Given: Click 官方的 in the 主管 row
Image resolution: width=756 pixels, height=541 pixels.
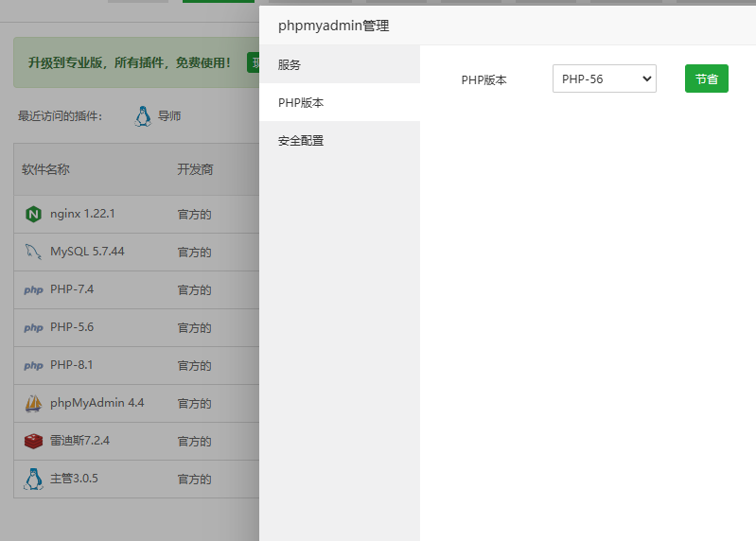Looking at the screenshot, I should coord(194,480).
